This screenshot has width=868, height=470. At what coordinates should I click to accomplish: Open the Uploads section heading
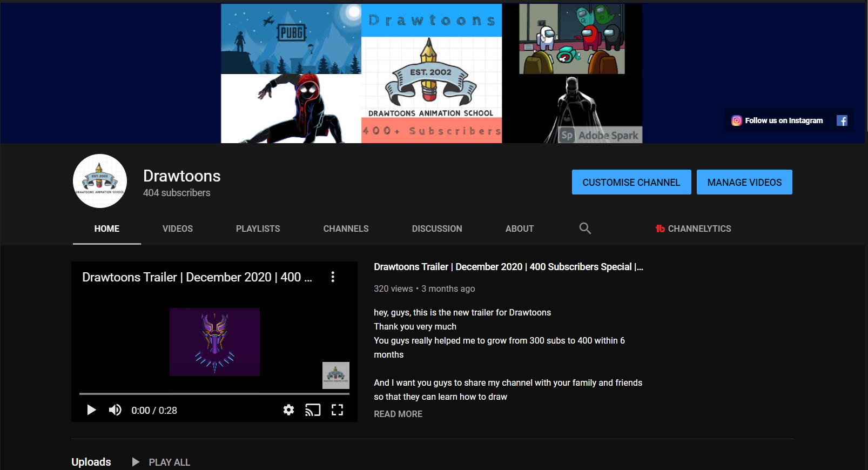click(91, 462)
